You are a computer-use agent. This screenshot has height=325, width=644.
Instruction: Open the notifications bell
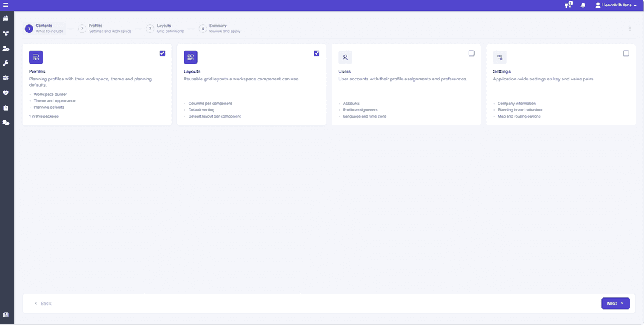pyautogui.click(x=583, y=5)
